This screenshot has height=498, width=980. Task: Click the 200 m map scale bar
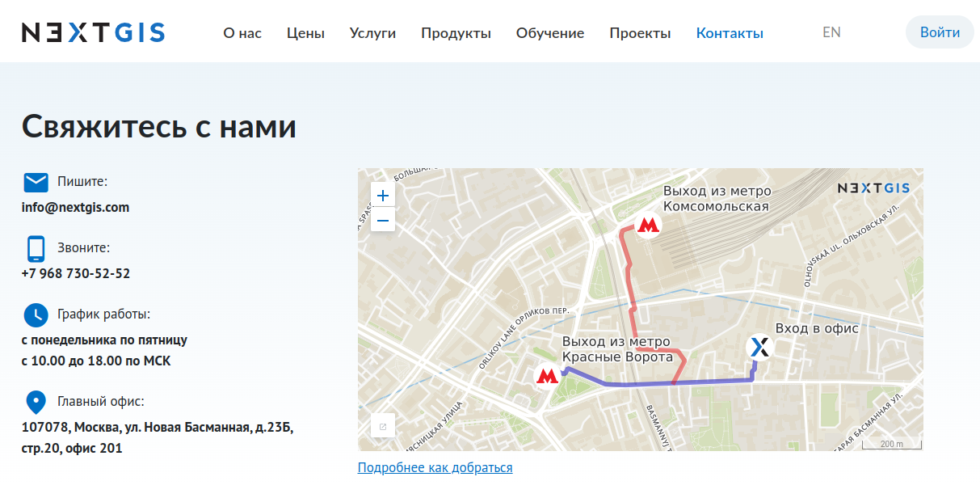coord(891,445)
